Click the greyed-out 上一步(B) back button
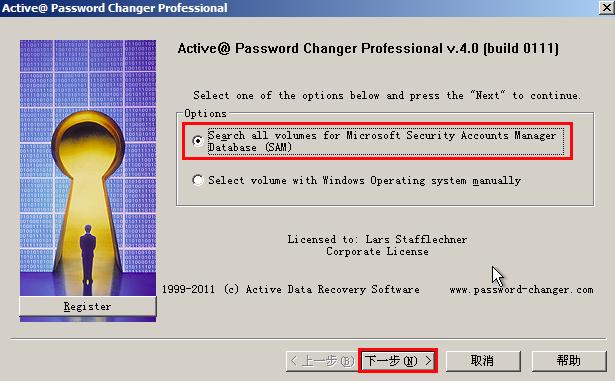The height and width of the screenshot is (381, 615). pyautogui.click(x=321, y=361)
